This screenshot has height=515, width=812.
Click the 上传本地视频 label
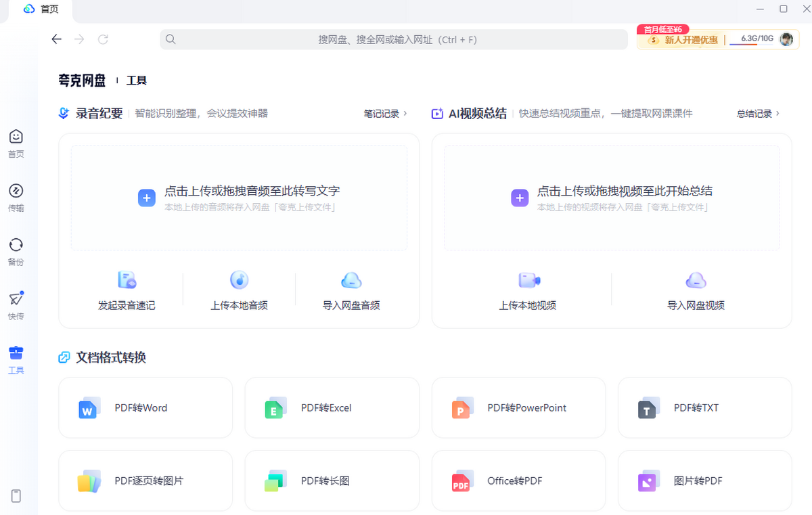pyautogui.click(x=528, y=305)
